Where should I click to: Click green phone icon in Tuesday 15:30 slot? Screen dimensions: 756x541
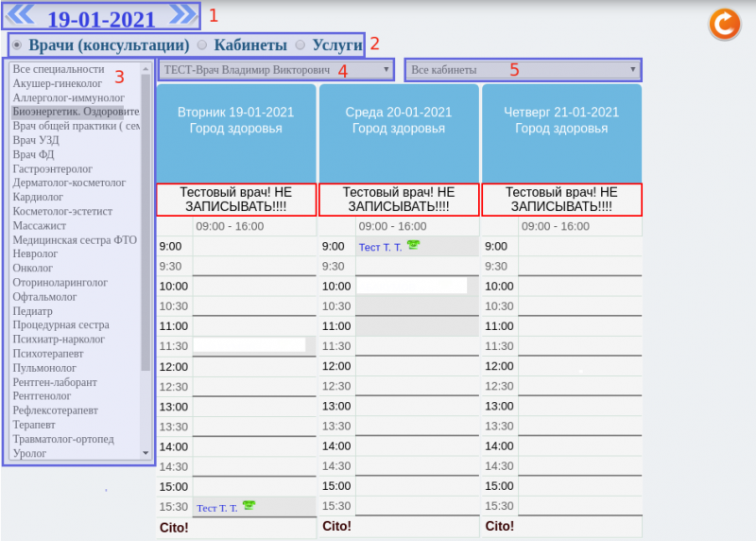pos(249,506)
